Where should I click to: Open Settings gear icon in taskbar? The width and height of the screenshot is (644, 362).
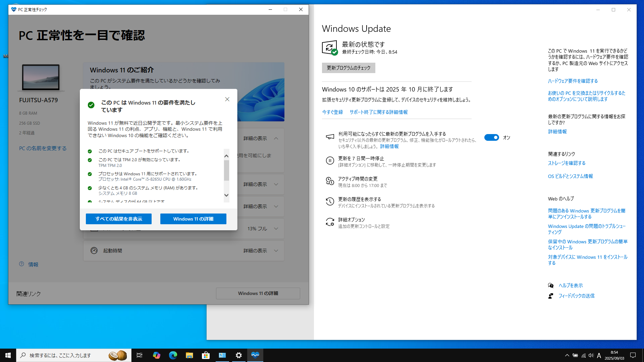238,355
